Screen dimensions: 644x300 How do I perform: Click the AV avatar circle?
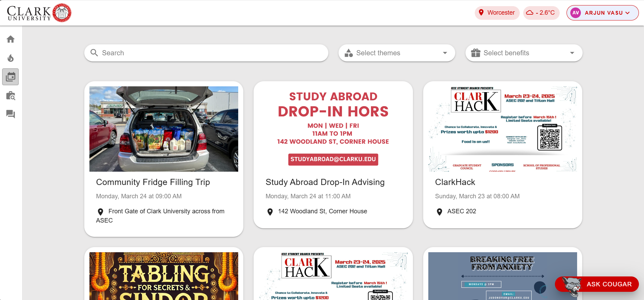(576, 13)
